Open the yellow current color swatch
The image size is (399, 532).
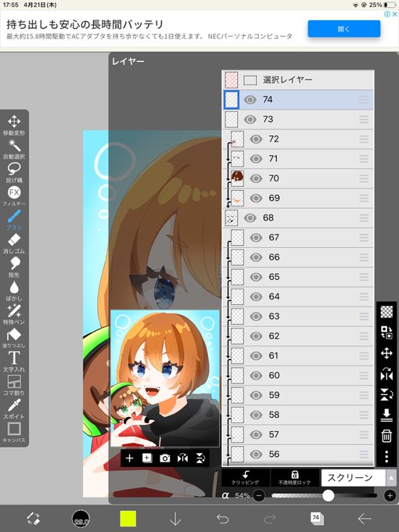pos(128,519)
